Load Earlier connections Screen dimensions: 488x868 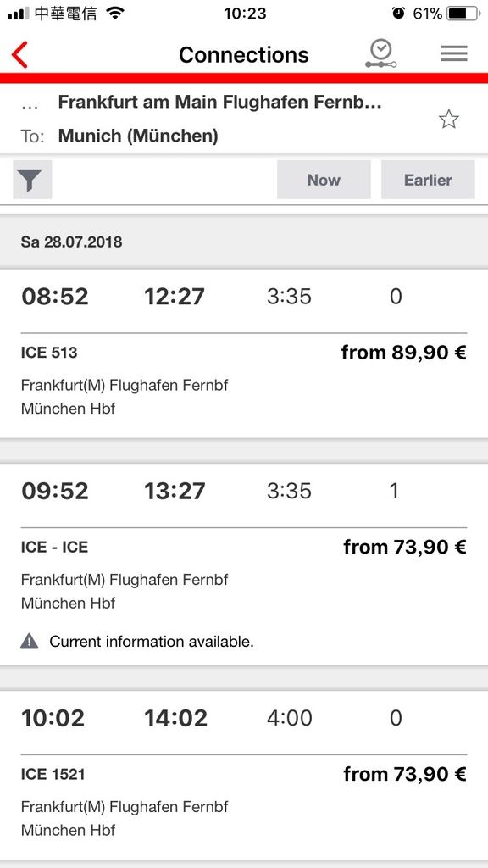click(x=428, y=180)
